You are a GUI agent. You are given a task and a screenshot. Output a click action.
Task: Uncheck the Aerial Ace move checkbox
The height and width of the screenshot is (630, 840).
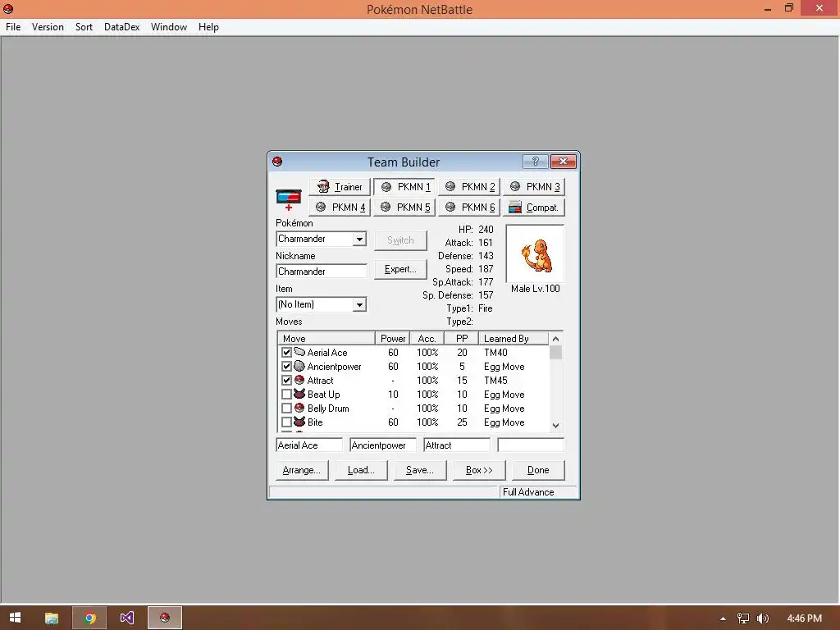[x=286, y=352]
